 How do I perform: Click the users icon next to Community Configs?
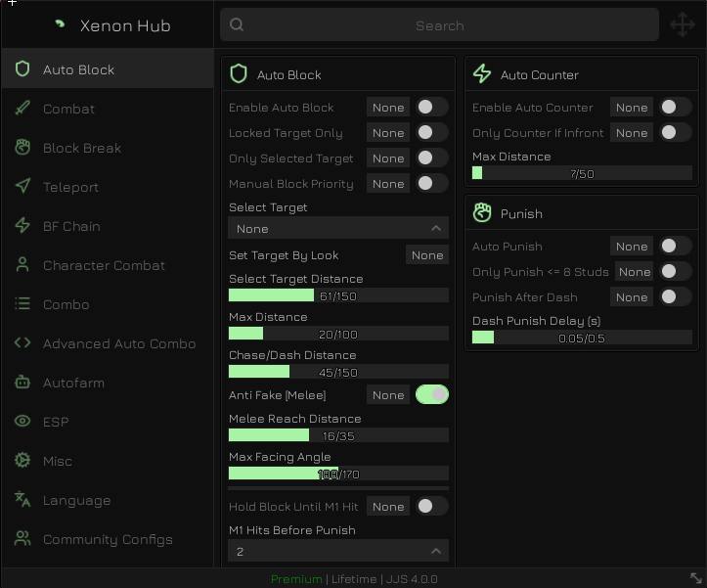(x=22, y=538)
